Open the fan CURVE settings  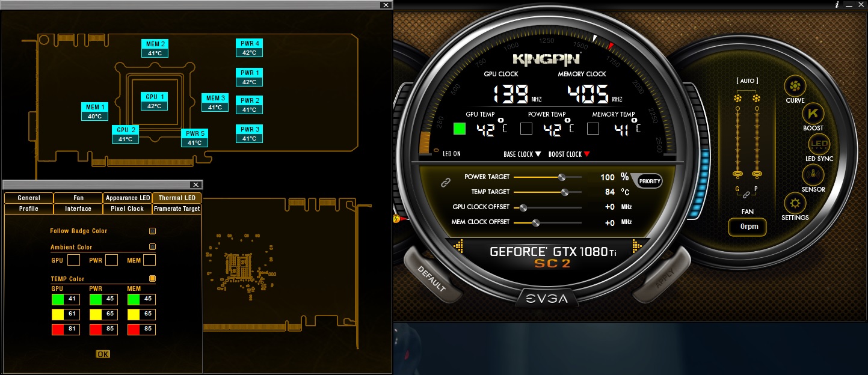[x=795, y=86]
